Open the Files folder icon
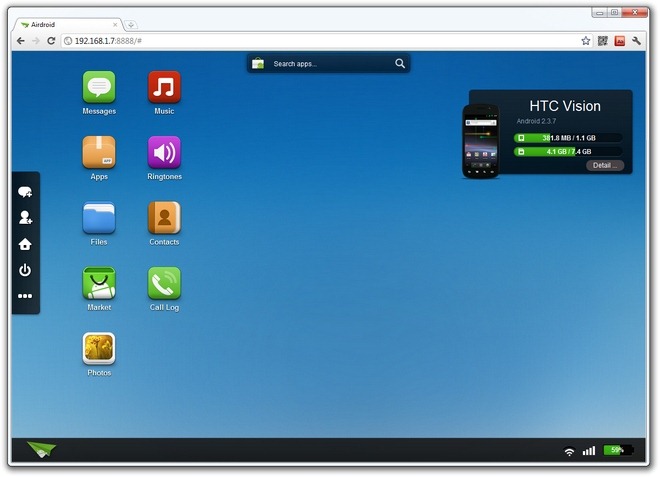Viewport: 660px width, 477px height. point(99,218)
